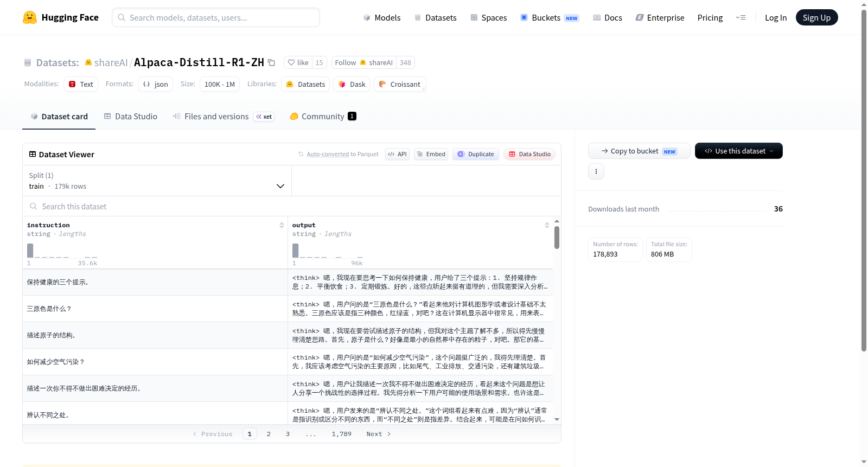The width and height of the screenshot is (868, 467).
Task: Open the Dataset card tab
Action: coord(59,116)
